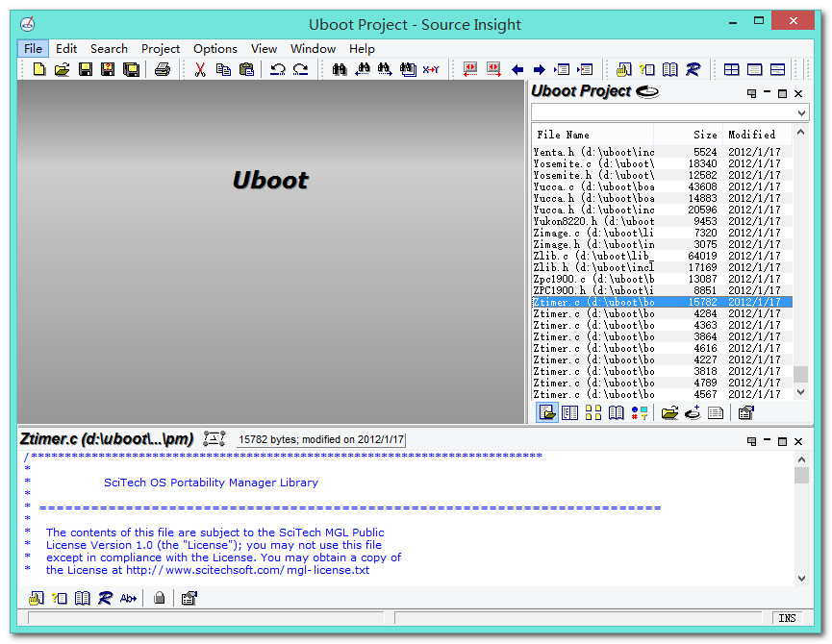Open the Search menu
This screenshot has height=644, width=832.
coord(109,49)
